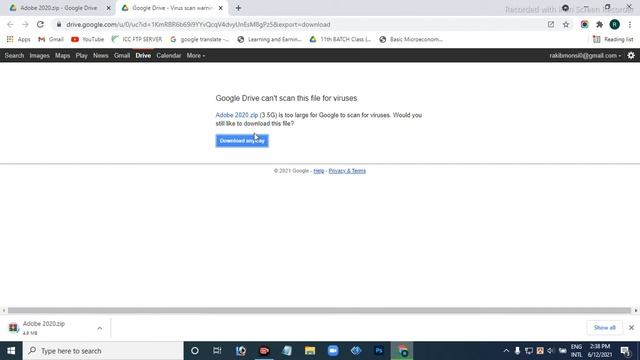
Task: Close the Adobe 2020.zip Google Drive tab
Action: tap(108, 8)
